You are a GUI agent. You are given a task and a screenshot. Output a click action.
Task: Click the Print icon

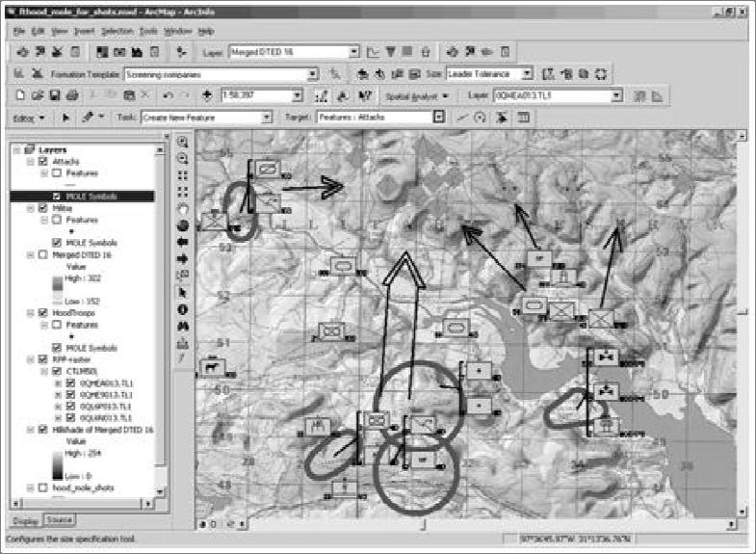[x=72, y=95]
